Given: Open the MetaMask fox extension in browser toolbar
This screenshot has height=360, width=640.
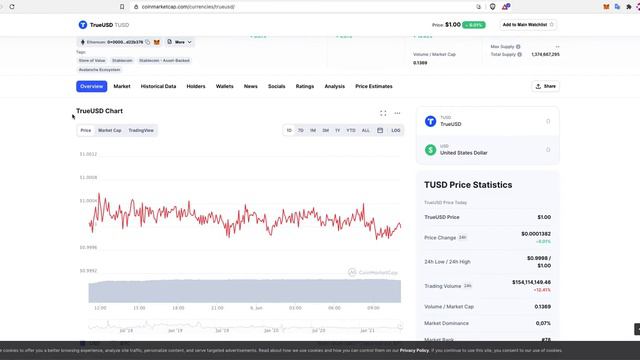Looking at the screenshot, I should click(x=607, y=7).
